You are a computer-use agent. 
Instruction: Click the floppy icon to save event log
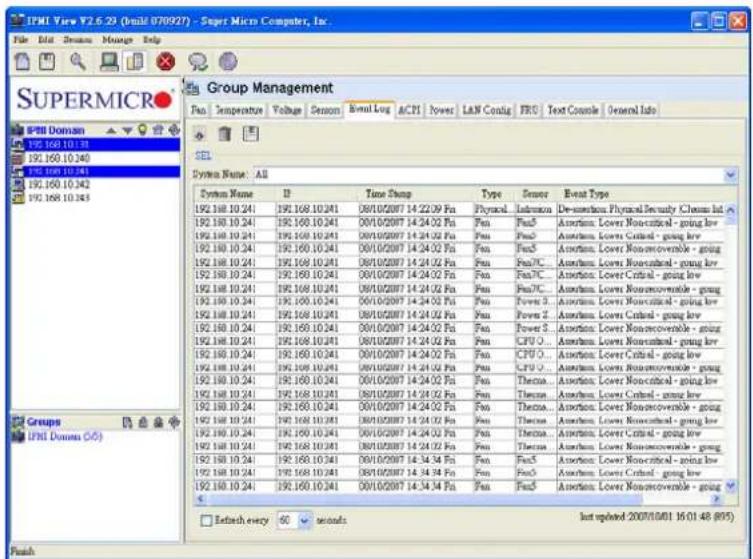click(250, 134)
